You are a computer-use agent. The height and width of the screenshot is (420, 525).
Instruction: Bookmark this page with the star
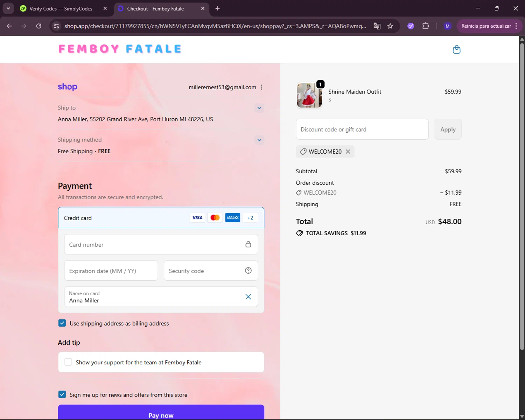[x=390, y=26]
